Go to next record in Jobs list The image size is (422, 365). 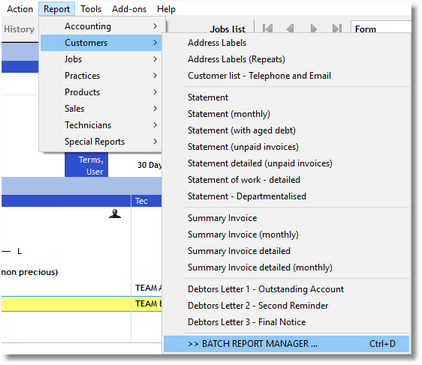click(x=313, y=28)
